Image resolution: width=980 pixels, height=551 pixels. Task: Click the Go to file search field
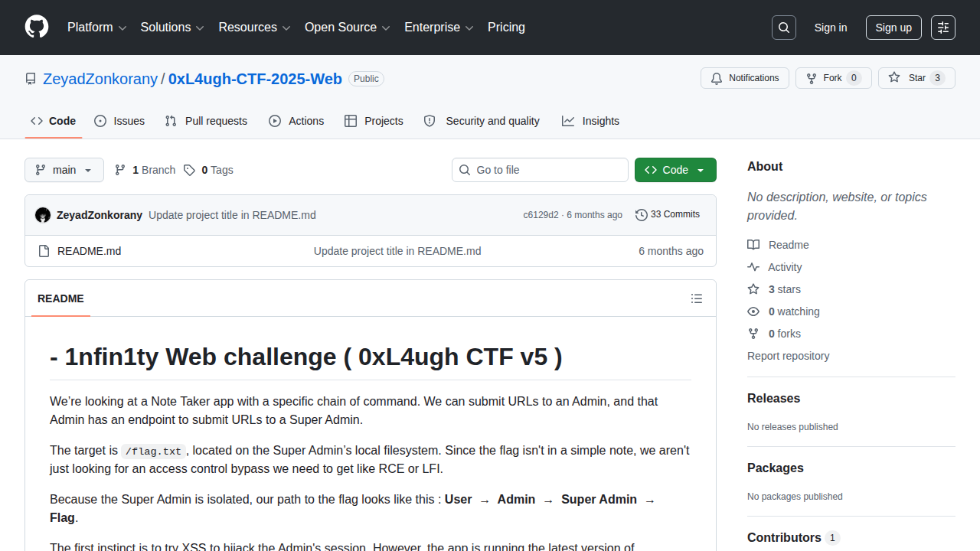click(x=540, y=170)
